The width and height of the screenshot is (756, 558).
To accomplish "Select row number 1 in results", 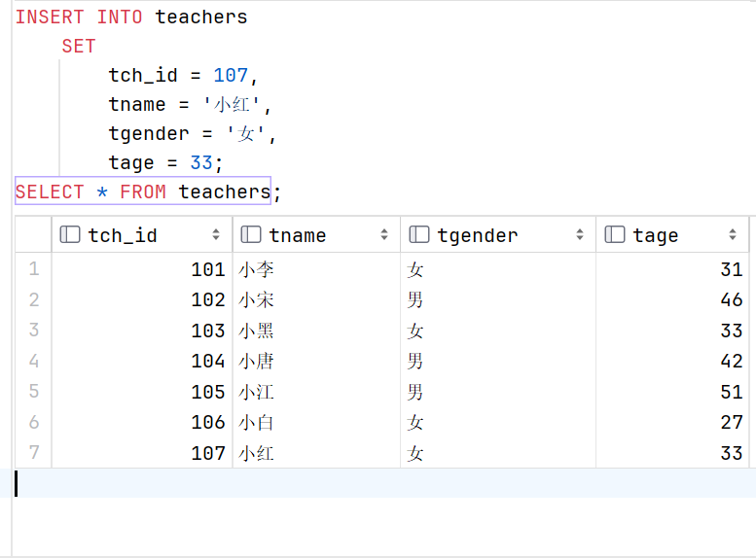I will (33, 269).
